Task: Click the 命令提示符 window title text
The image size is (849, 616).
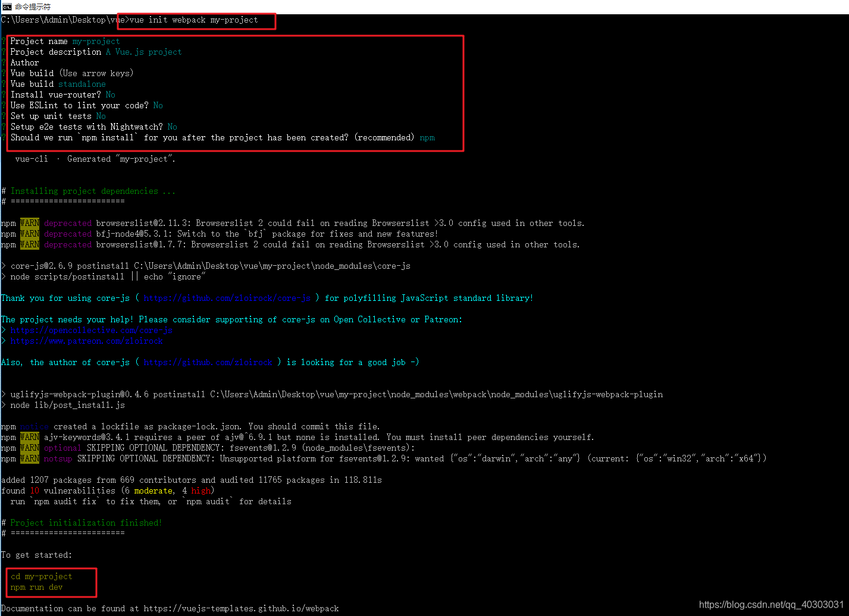Action: [33, 7]
